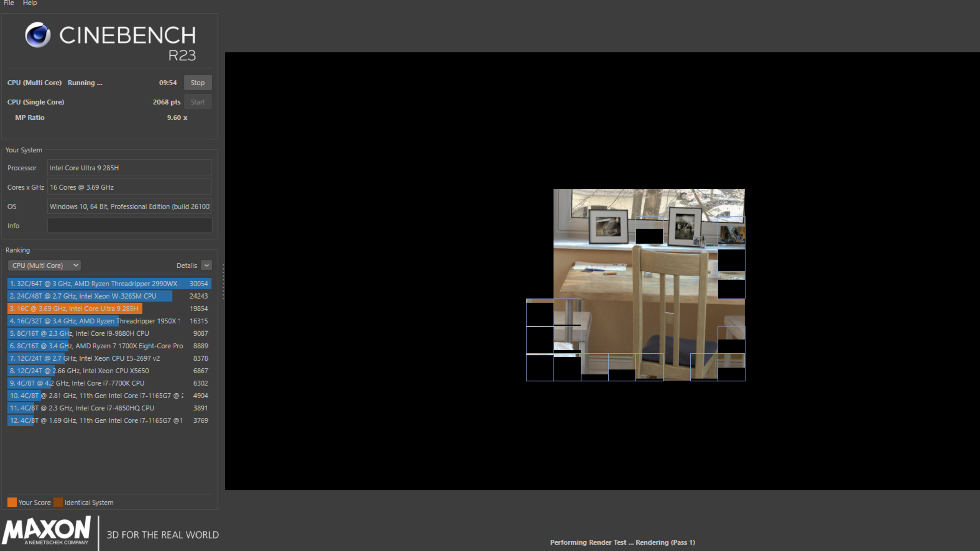The image size is (980, 551).
Task: Open the CPU (Multi Core) ranking dropdown
Action: coord(44,265)
